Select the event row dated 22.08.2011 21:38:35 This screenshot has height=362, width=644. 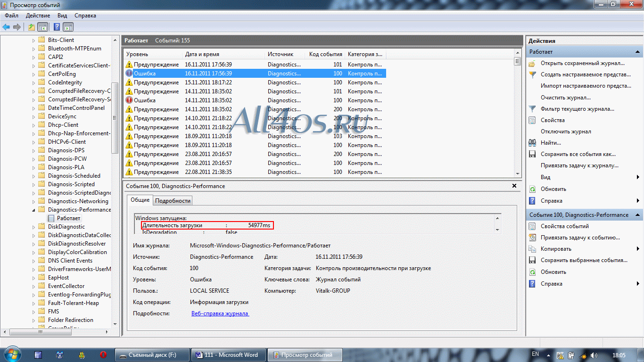(x=255, y=172)
